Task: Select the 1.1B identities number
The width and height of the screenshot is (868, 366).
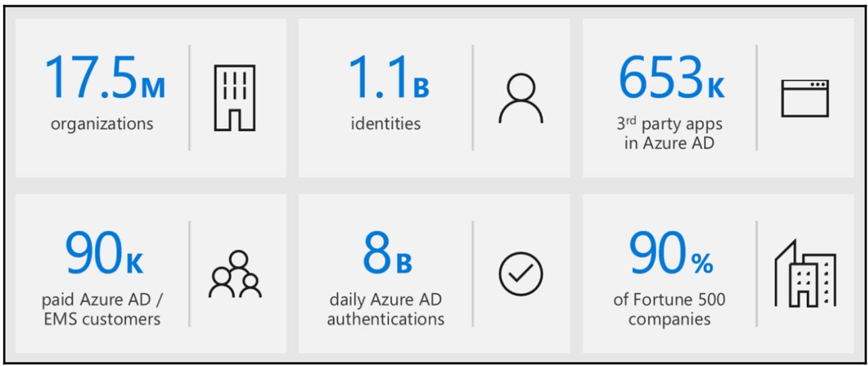Action: pyautogui.click(x=388, y=80)
